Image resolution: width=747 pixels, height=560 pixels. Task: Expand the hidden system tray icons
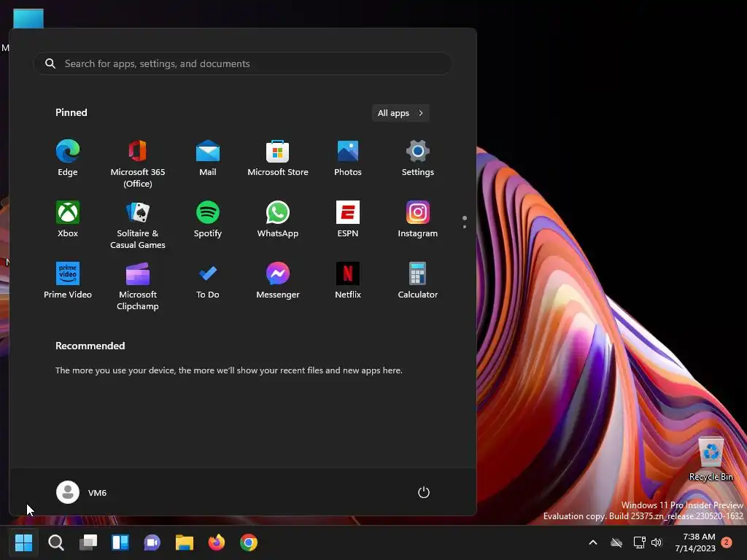(x=593, y=542)
